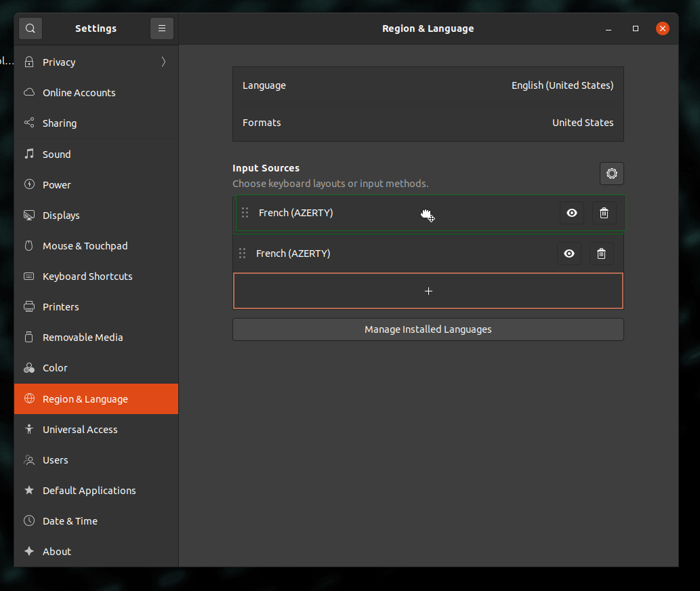Go to Keyboard Shortcuts settings

(87, 277)
